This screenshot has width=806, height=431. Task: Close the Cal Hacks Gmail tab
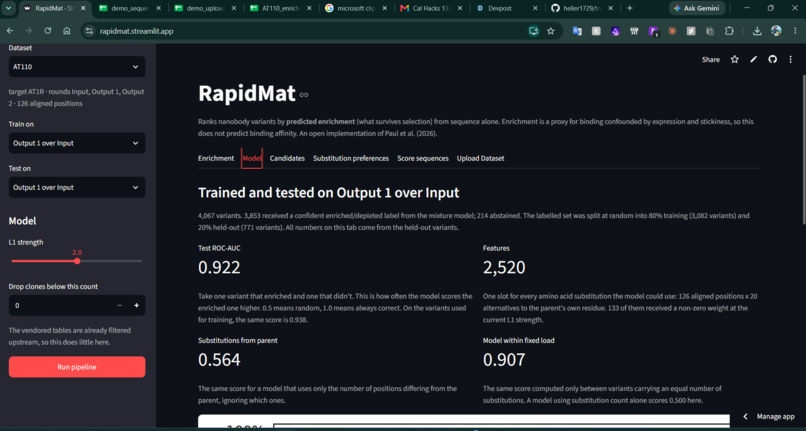[x=460, y=8]
